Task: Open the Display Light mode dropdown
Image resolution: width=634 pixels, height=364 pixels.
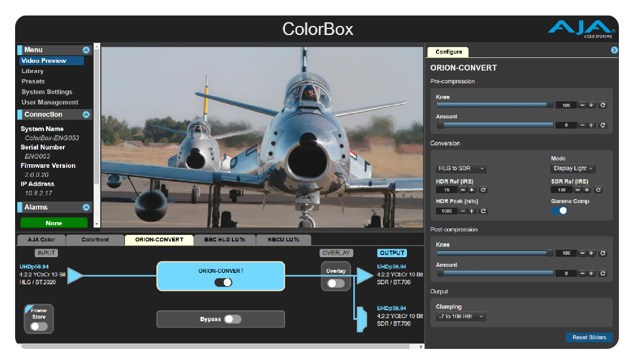Action: point(573,168)
